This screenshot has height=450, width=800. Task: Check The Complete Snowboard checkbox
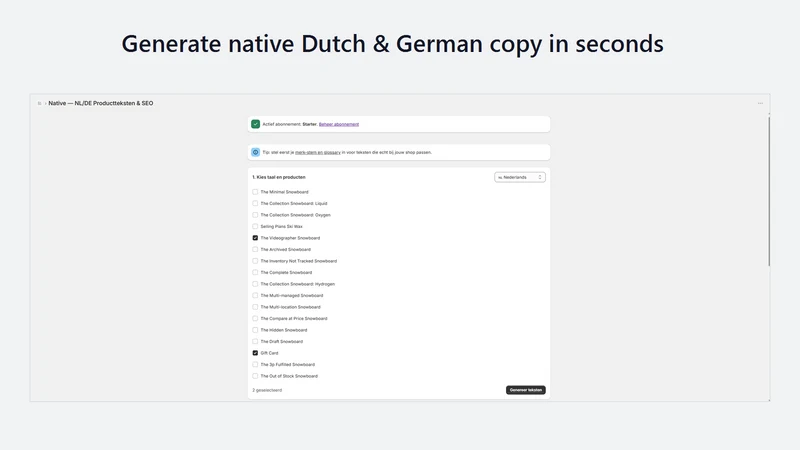255,272
